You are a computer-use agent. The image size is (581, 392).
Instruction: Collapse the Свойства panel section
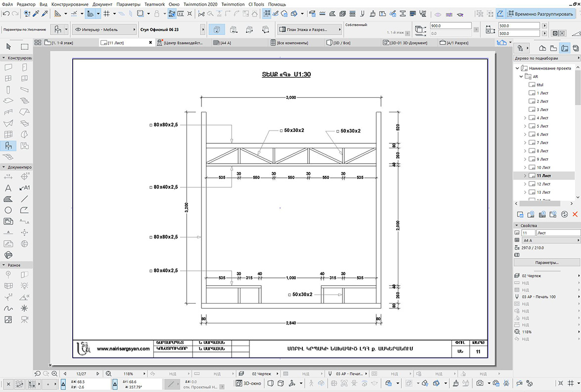point(517,225)
